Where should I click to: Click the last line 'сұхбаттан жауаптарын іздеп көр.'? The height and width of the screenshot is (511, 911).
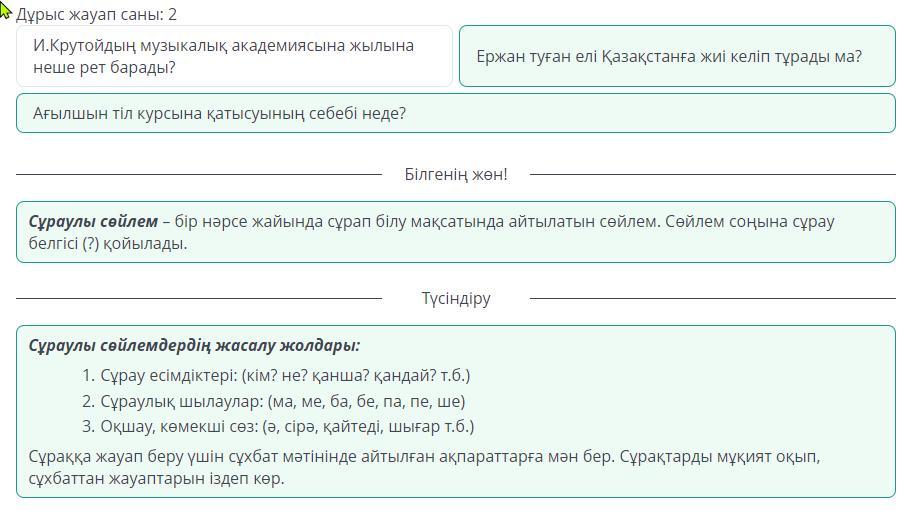coord(156,478)
